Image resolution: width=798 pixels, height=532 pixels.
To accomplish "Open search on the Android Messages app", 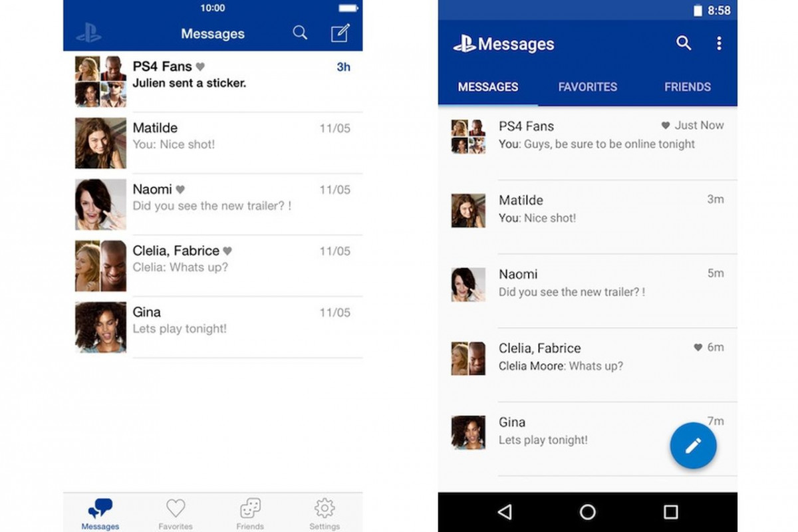I will click(684, 43).
